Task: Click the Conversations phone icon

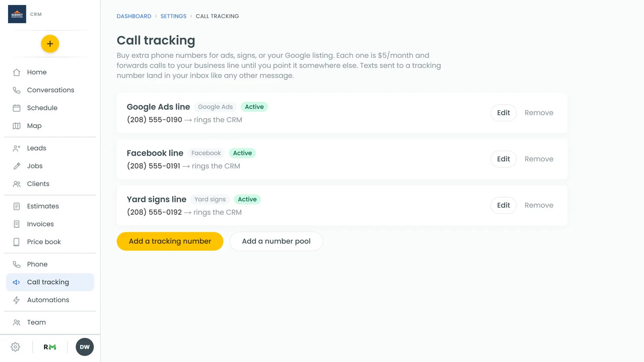Action: click(17, 90)
